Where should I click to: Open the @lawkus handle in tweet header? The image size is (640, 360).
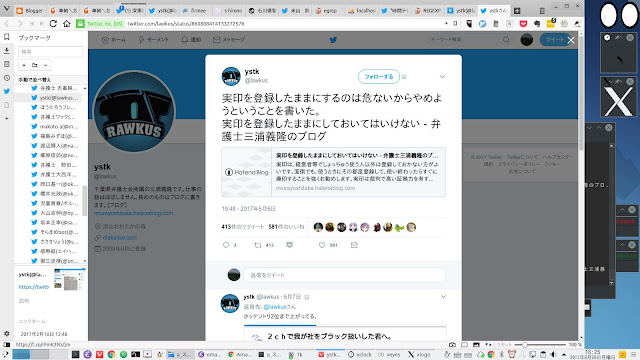256,80
